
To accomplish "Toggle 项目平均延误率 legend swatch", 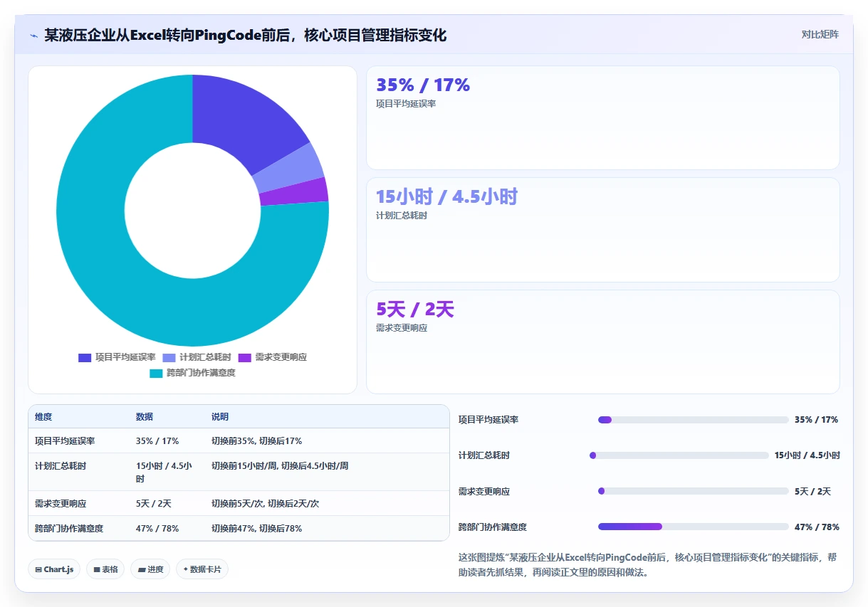I will point(85,357).
